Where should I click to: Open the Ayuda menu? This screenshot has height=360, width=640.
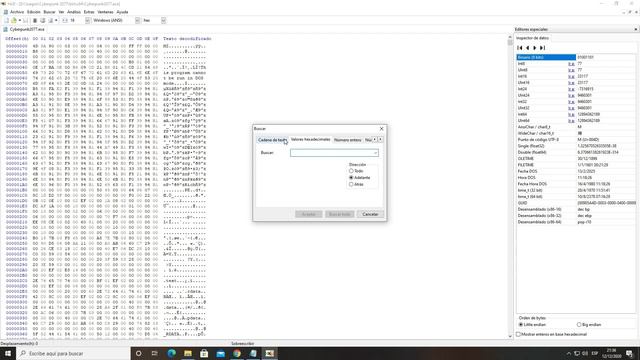122,12
